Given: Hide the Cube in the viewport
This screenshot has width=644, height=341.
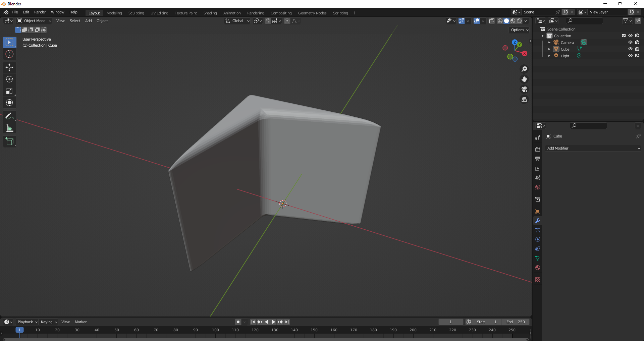Looking at the screenshot, I should click(630, 49).
